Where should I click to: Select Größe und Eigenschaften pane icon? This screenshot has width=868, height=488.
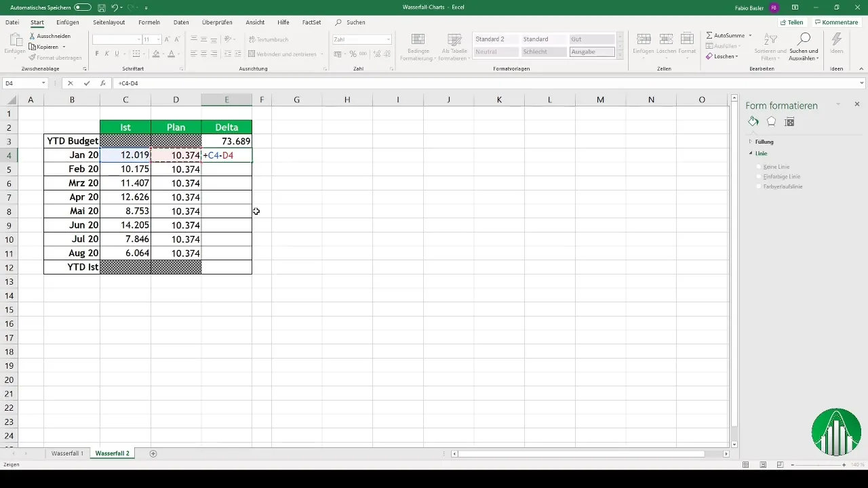pyautogui.click(x=789, y=121)
